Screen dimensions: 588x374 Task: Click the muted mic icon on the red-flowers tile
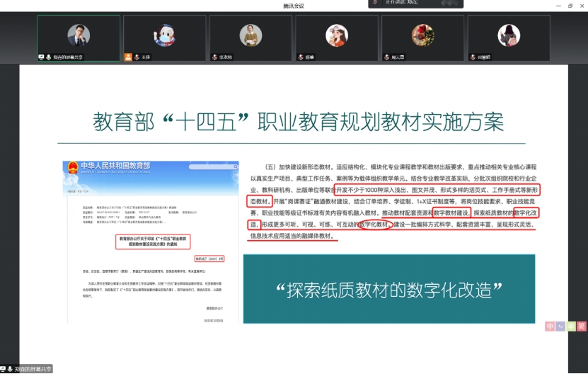point(386,57)
